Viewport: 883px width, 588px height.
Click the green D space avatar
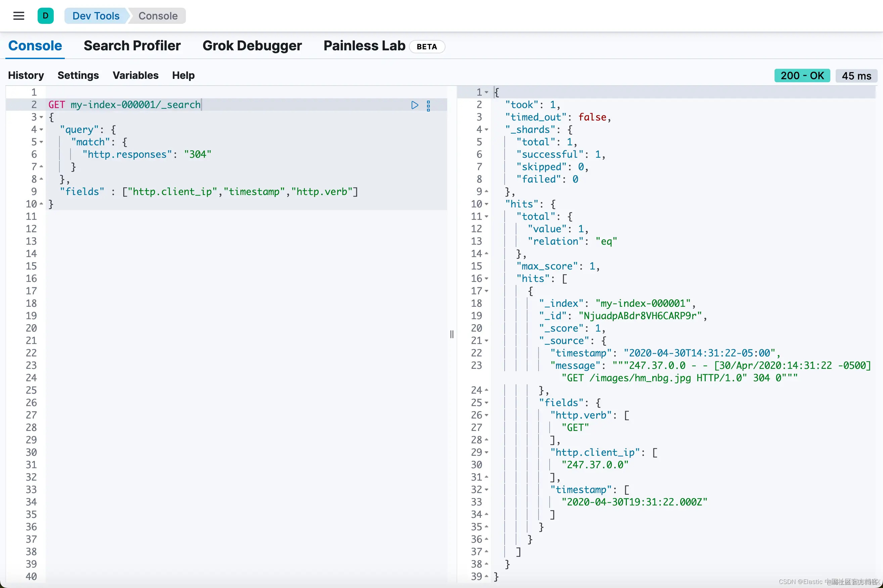pyautogui.click(x=45, y=16)
